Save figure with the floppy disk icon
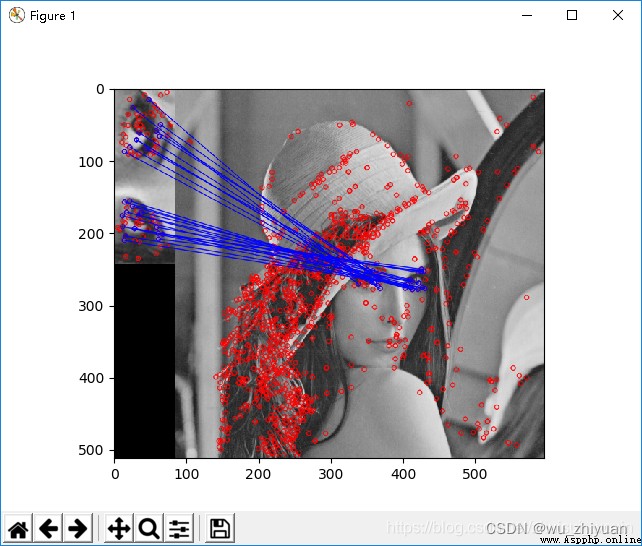This screenshot has height=546, width=642. tap(220, 529)
